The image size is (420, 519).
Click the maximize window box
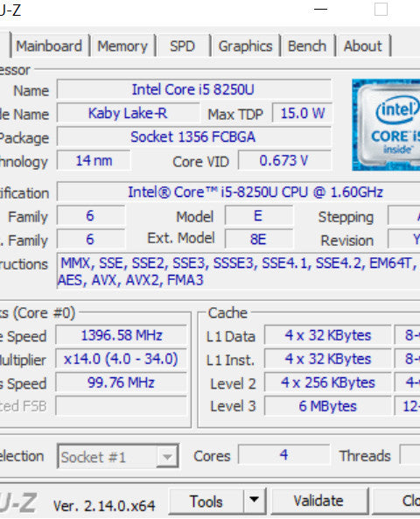(381, 10)
